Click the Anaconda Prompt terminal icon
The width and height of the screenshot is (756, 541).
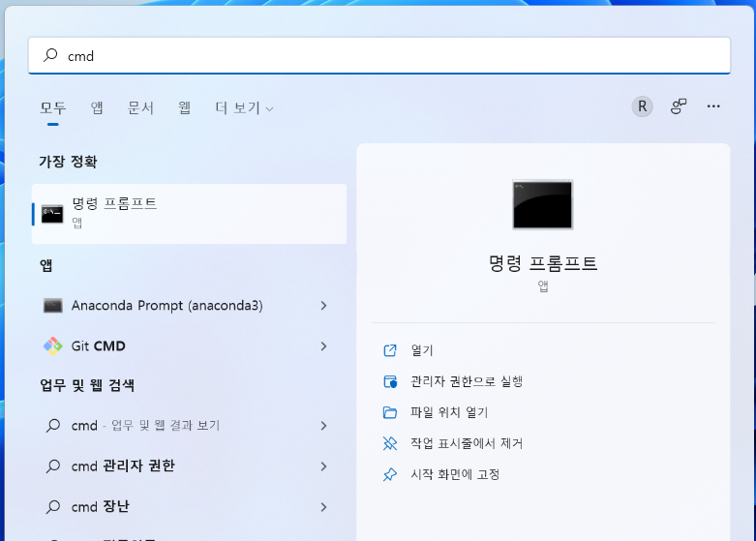(x=52, y=306)
